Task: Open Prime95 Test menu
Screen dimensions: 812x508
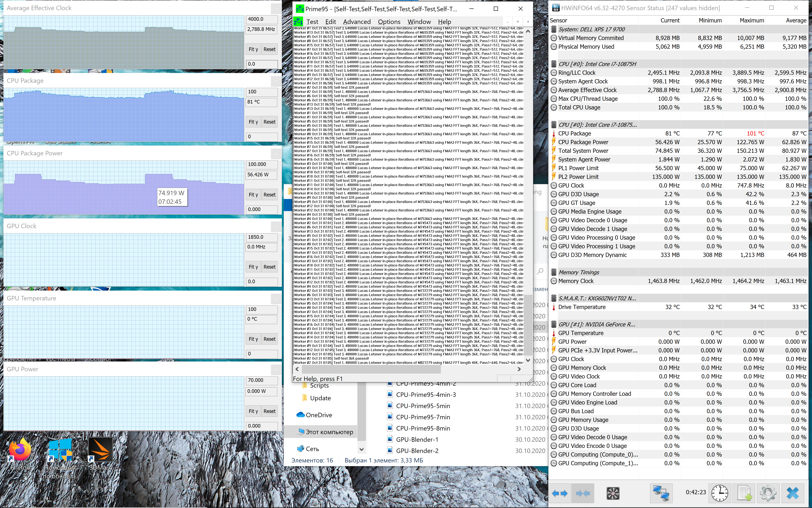Action: coord(312,22)
